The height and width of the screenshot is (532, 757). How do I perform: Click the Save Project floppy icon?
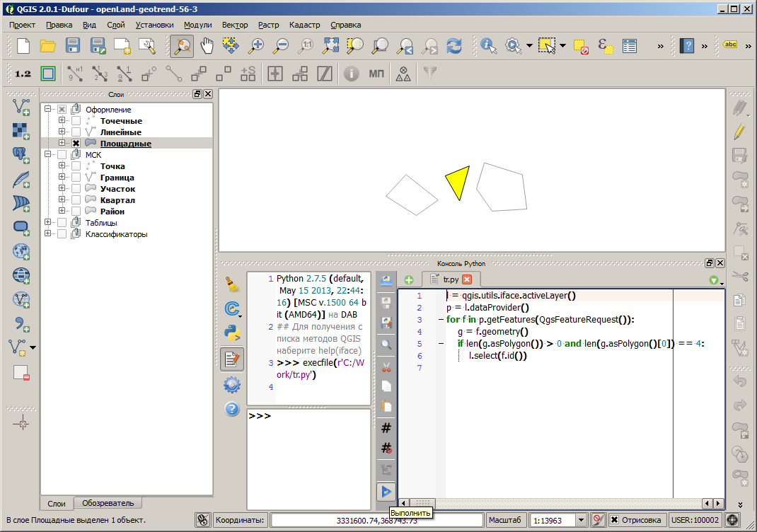point(73,46)
